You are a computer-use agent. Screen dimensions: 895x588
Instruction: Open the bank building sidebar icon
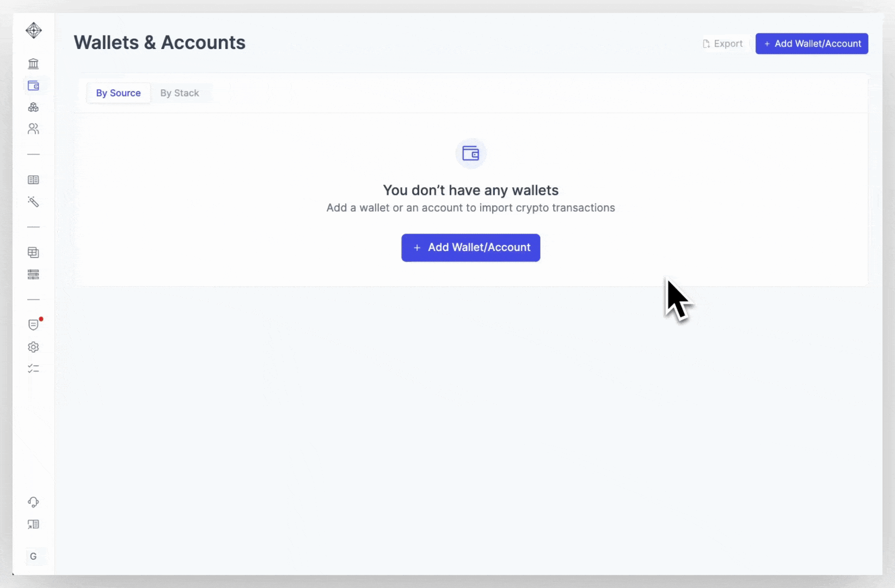point(33,64)
